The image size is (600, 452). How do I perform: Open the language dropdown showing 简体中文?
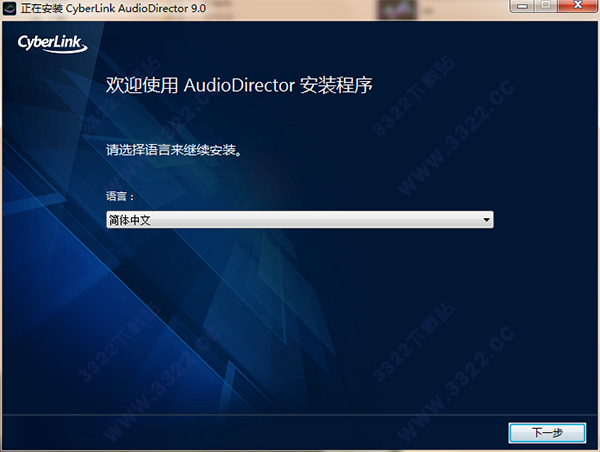tap(300, 220)
